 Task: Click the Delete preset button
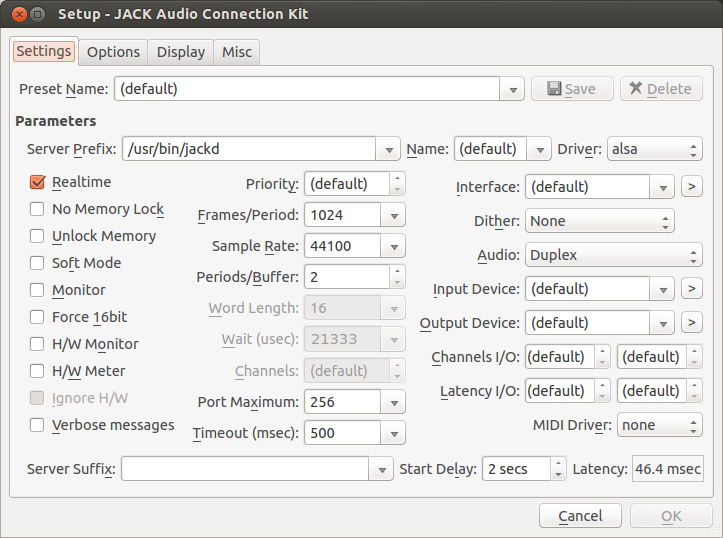(x=661, y=89)
